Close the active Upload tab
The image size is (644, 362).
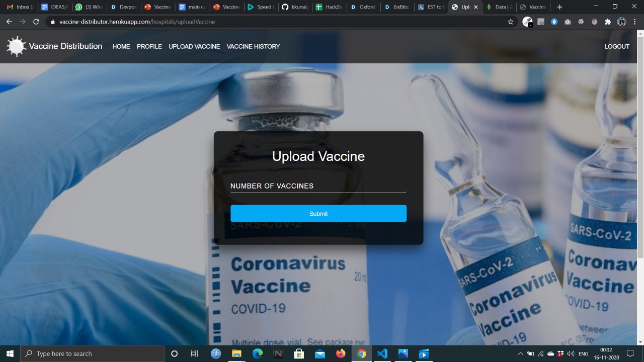pyautogui.click(x=475, y=7)
